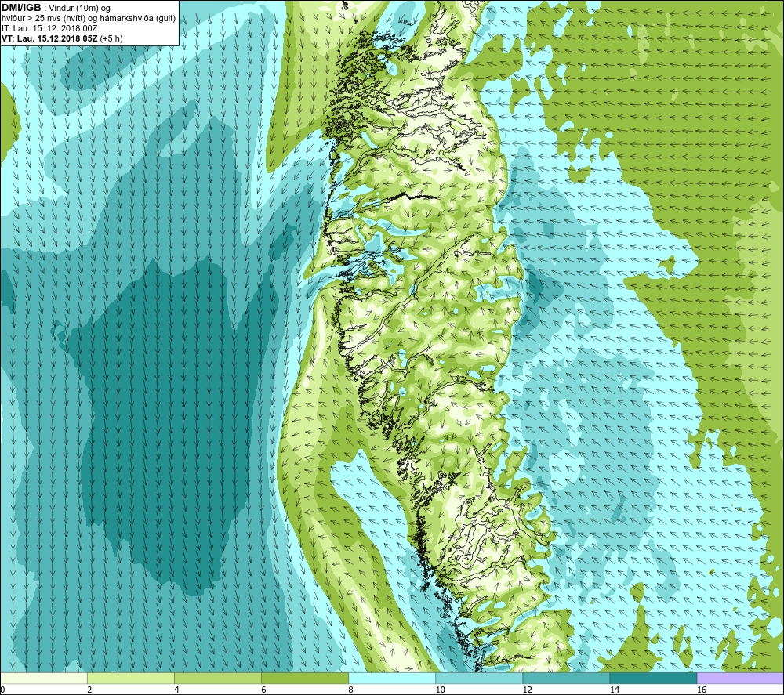Click the VT: Lau. 15.12.2018 05Z line
This screenshot has width=784, height=695.
tap(62, 38)
